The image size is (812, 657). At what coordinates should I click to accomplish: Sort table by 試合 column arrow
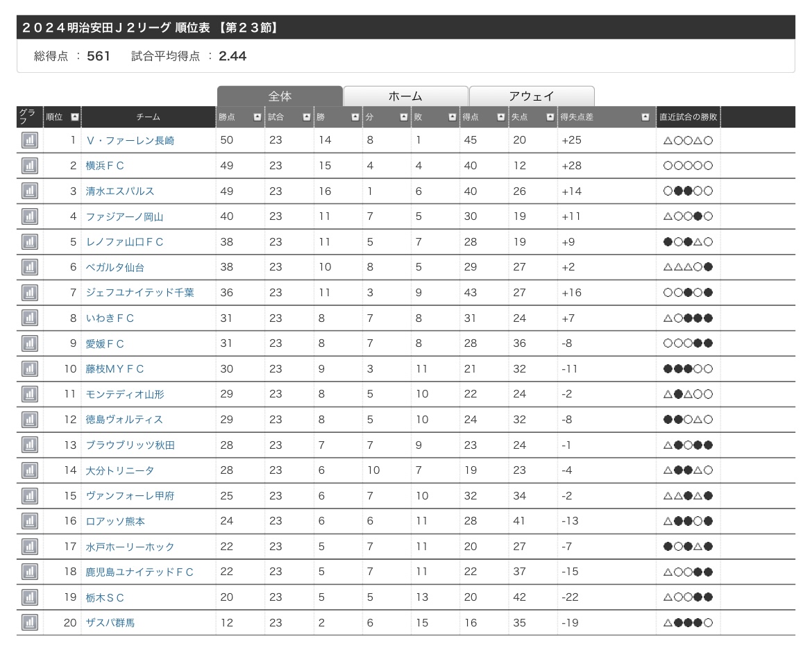tap(307, 117)
